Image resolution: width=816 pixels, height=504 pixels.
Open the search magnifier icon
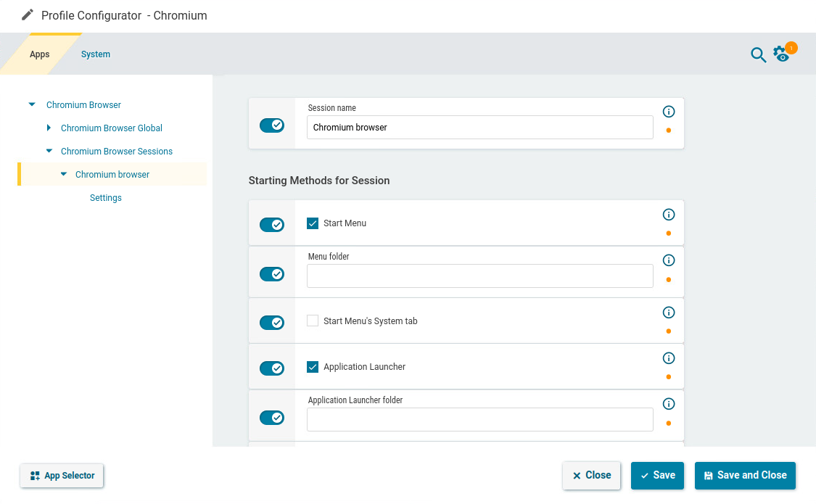758,55
